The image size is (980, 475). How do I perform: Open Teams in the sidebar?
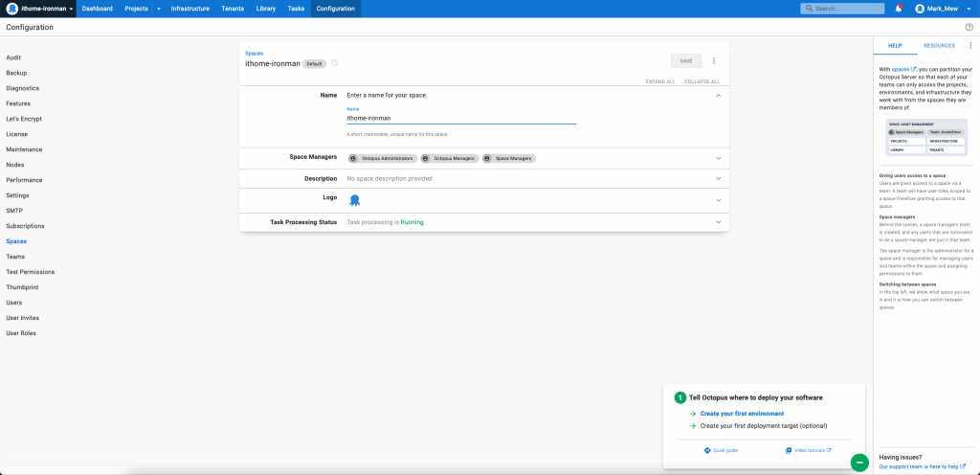15,257
